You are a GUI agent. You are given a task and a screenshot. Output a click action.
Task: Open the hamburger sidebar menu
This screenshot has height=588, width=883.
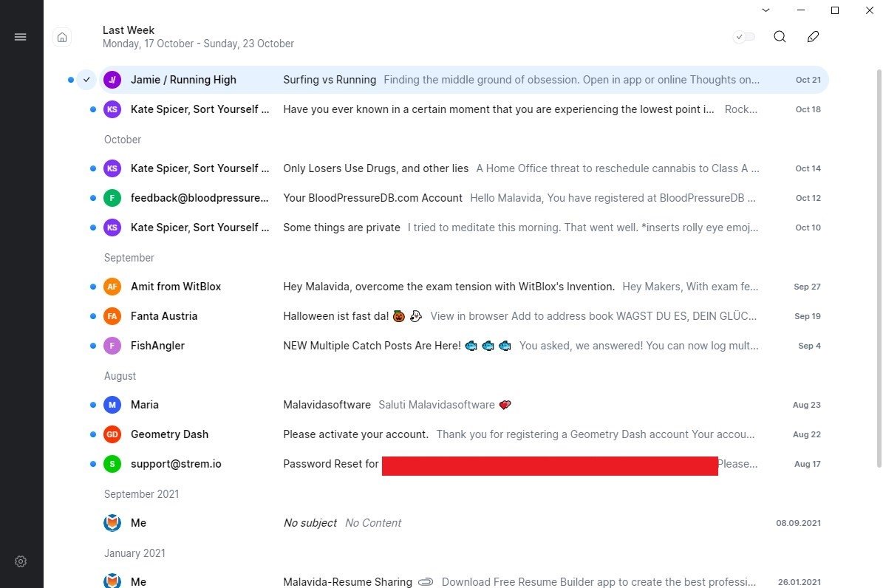tap(20, 37)
